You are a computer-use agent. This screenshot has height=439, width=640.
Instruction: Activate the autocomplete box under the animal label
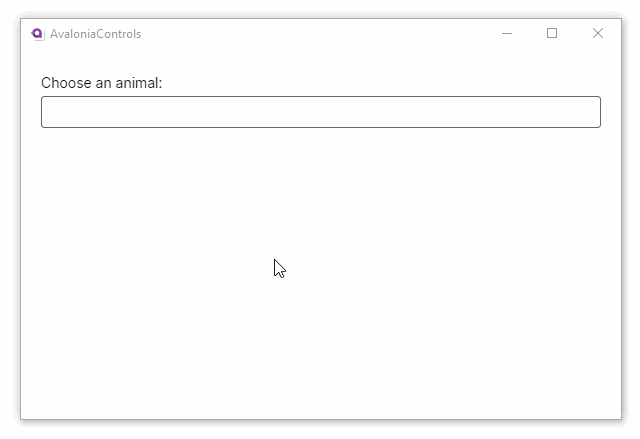pos(320,112)
